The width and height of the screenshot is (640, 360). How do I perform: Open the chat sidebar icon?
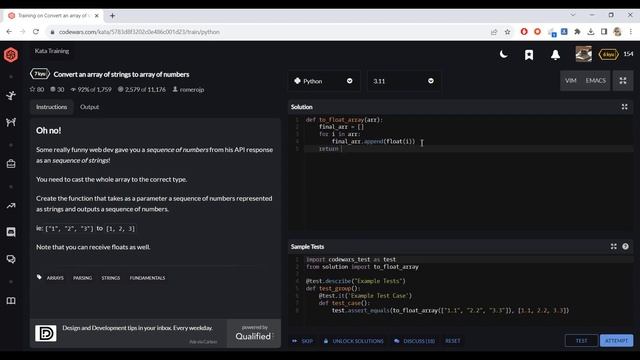point(11,232)
